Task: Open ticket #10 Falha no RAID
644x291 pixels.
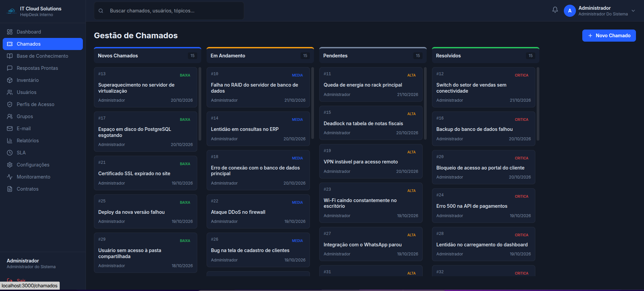Action: click(x=258, y=87)
